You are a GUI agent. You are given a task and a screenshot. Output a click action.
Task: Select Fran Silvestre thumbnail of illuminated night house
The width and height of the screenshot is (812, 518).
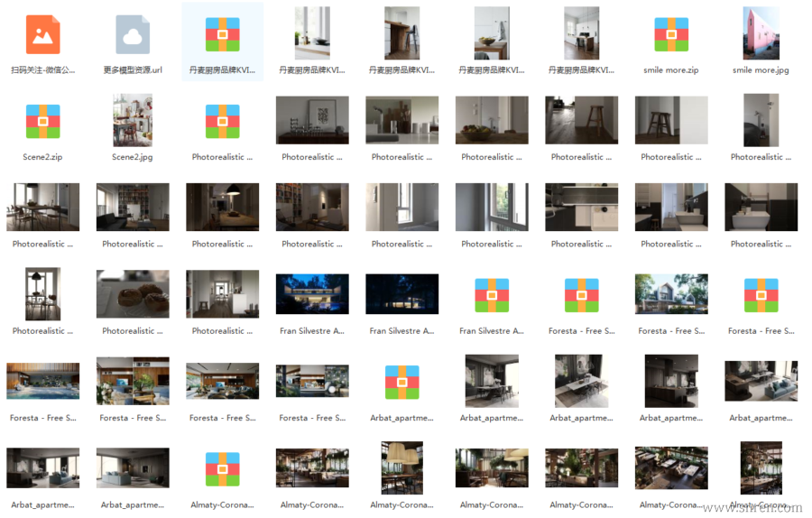point(312,293)
